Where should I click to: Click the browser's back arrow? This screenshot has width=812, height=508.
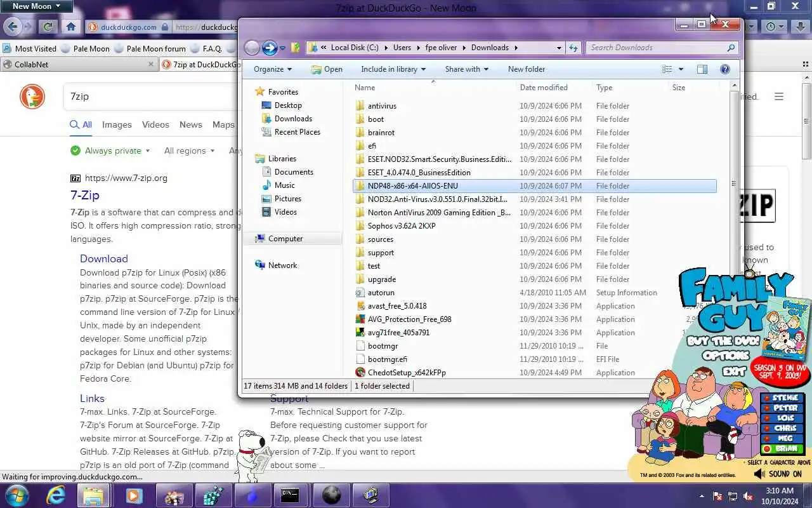coord(13,27)
